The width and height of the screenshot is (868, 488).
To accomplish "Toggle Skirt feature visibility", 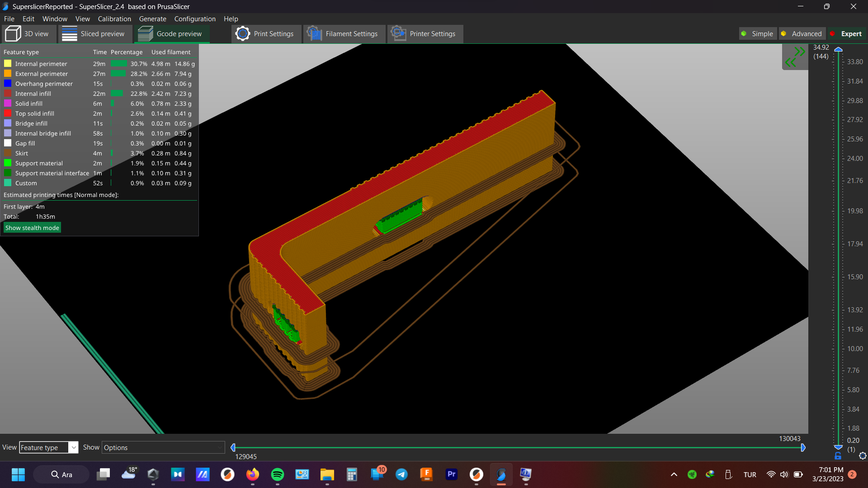I will (x=8, y=153).
